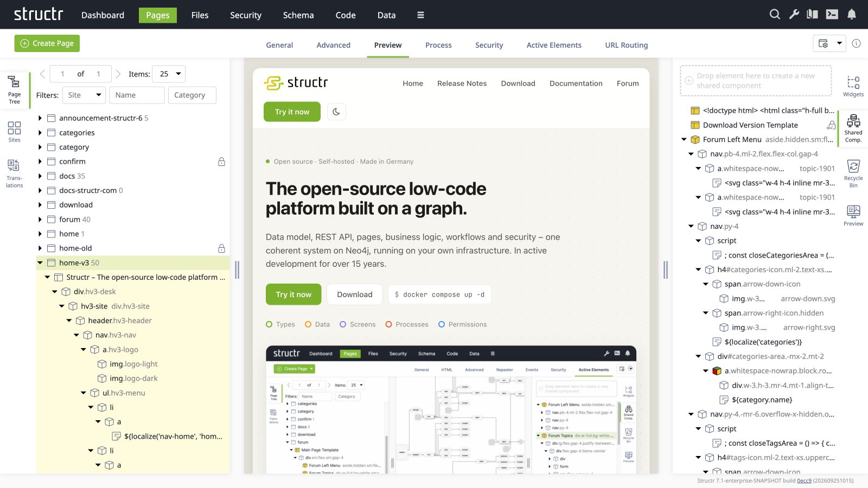Click the img.logo-light element icon
868x488 pixels.
[x=101, y=364]
